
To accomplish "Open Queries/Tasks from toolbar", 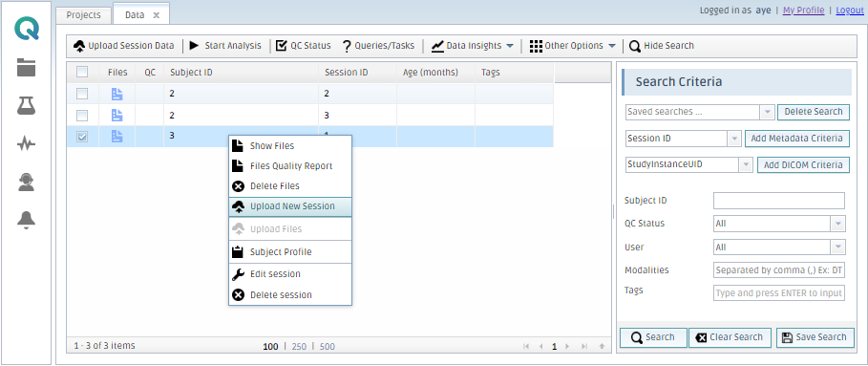I will tap(378, 46).
